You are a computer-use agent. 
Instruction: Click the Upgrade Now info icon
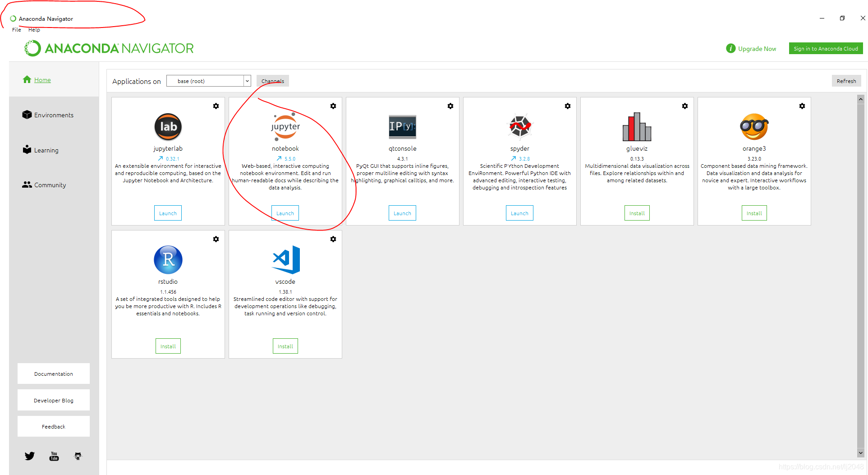click(x=731, y=48)
